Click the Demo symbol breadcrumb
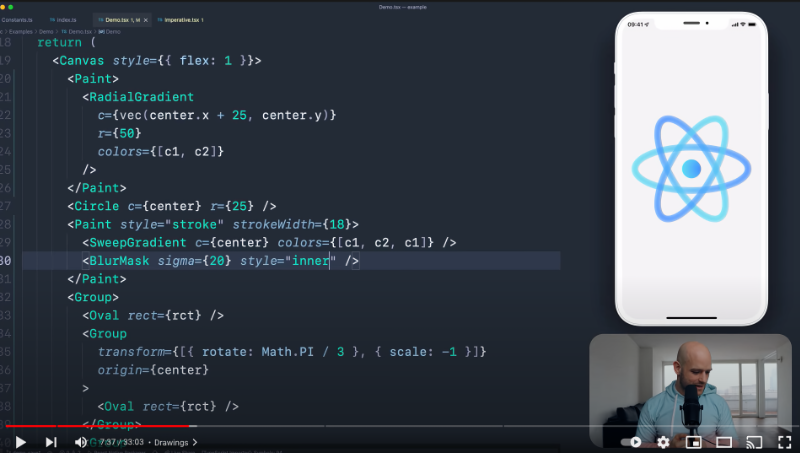Viewport: 800px width, 453px height. [110, 32]
